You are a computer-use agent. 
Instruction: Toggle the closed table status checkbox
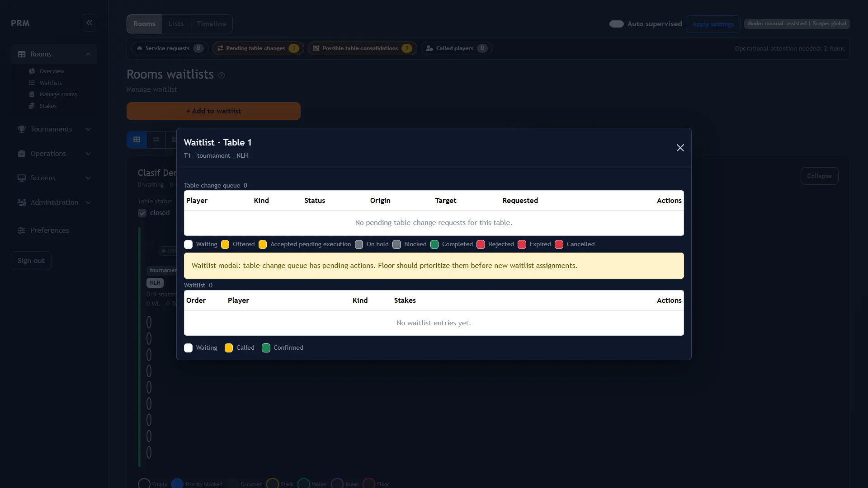(x=142, y=213)
